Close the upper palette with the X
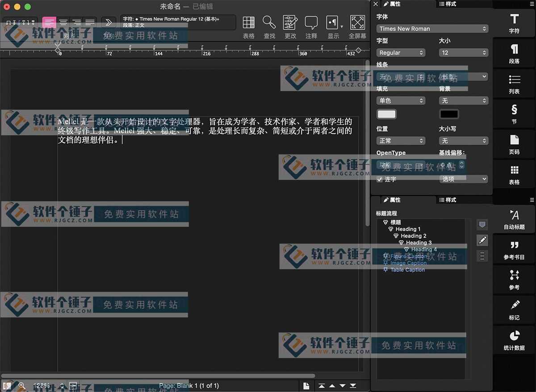Viewport: 536px width, 392px height. (375, 4)
